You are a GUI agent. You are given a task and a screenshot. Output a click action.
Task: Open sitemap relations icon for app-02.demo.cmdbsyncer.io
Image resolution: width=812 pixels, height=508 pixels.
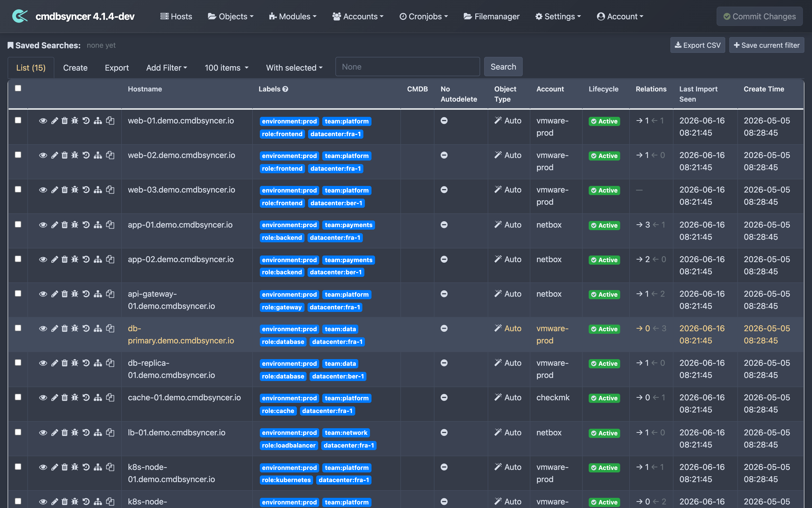[x=98, y=259]
